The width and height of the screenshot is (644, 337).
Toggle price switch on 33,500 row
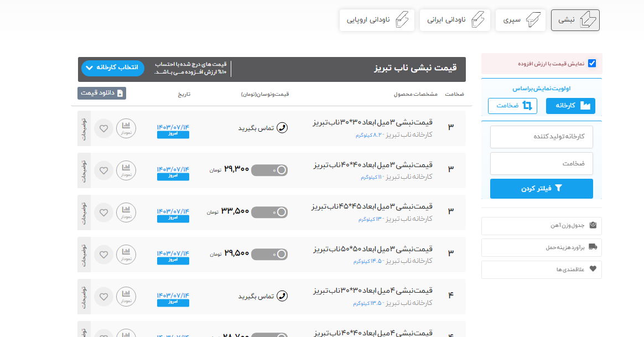click(x=269, y=212)
